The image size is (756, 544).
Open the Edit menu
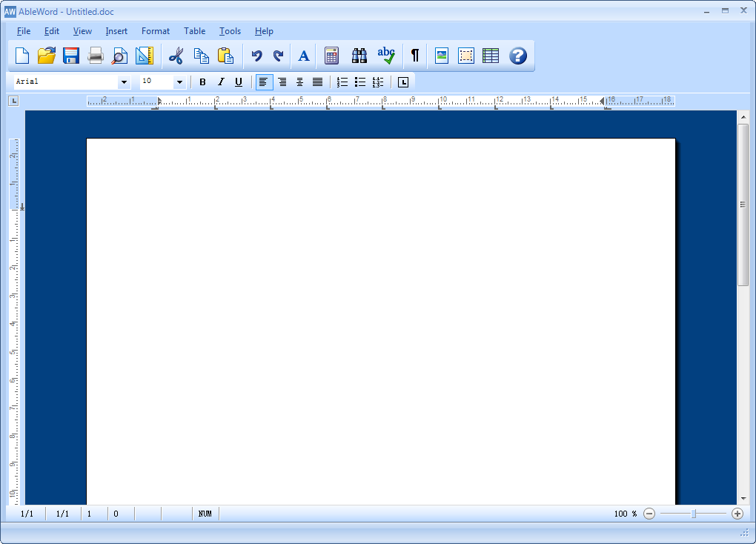pos(52,31)
